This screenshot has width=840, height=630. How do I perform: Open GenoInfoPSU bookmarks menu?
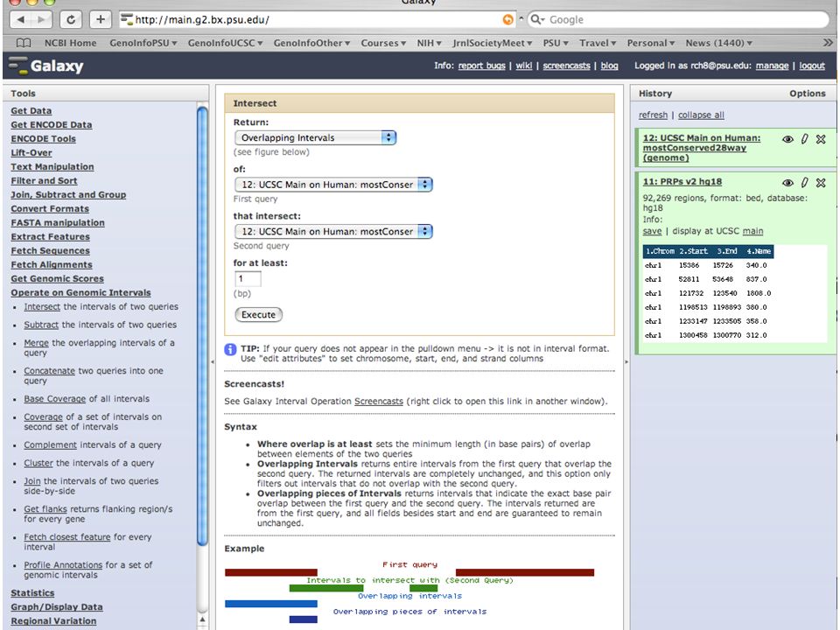pyautogui.click(x=143, y=43)
